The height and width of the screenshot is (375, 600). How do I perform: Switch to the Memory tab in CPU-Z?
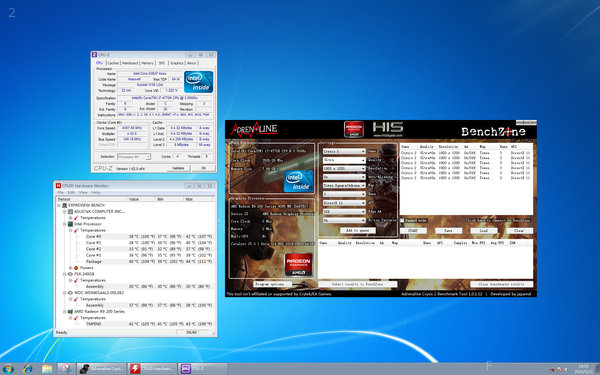point(147,63)
